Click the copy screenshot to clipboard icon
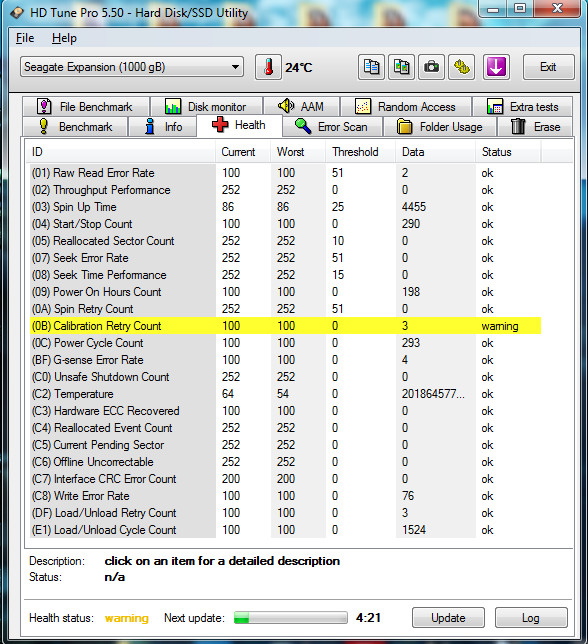This screenshot has width=588, height=644. tap(401, 67)
